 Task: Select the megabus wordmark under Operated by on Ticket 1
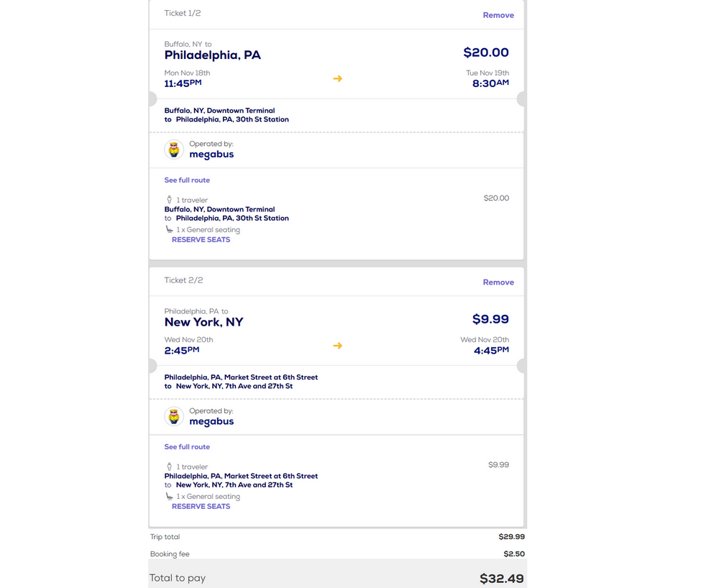coord(211,153)
